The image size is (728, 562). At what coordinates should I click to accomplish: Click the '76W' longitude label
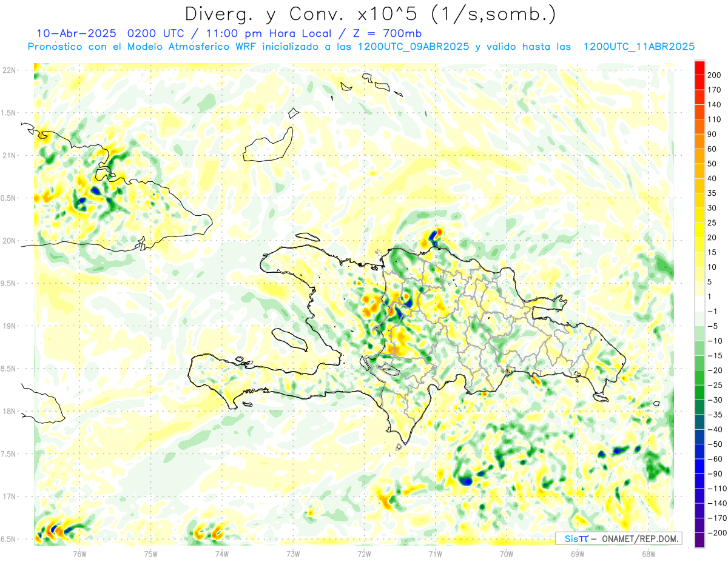(80, 553)
